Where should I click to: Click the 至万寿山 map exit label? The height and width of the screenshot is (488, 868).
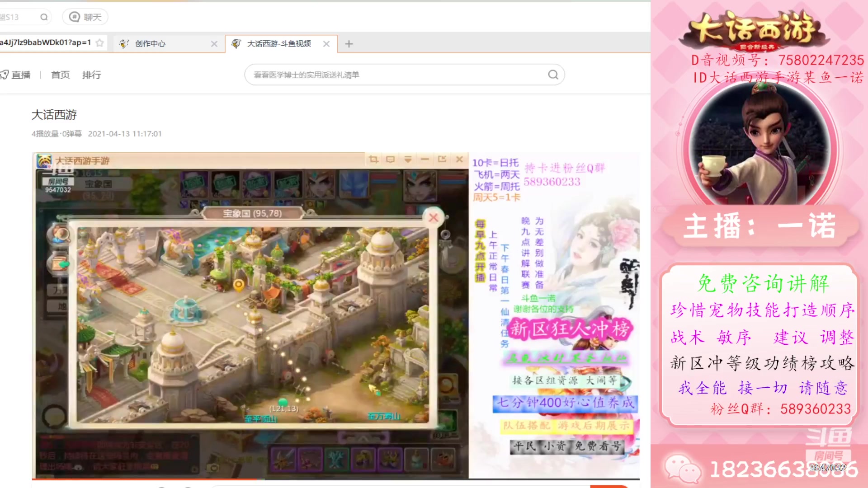point(383,416)
